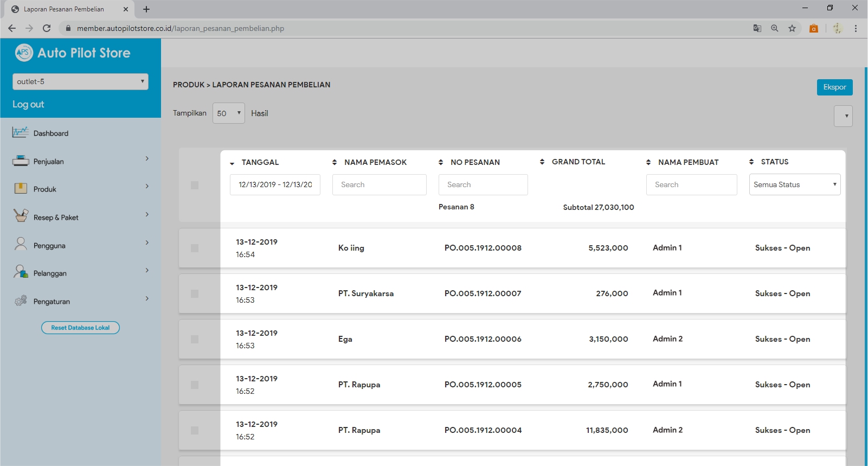The image size is (868, 466).
Task: Click the Penjualan cash register icon
Action: [x=20, y=161]
